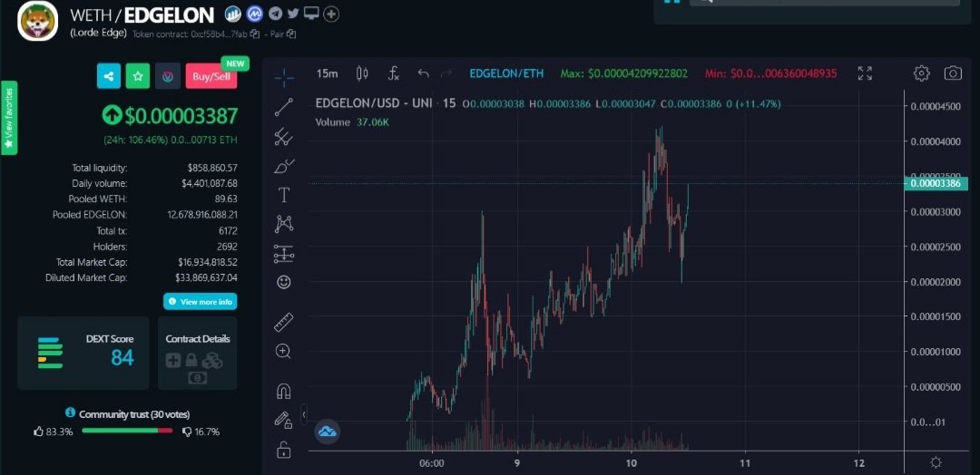Open the 15m interval dropdown
This screenshot has width=980, height=475.
(x=327, y=73)
